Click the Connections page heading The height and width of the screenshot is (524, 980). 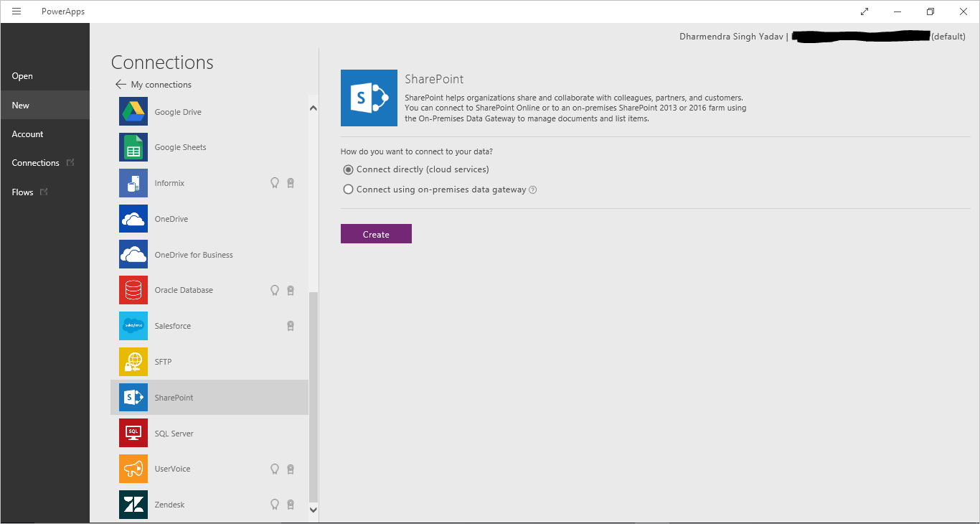click(x=162, y=62)
